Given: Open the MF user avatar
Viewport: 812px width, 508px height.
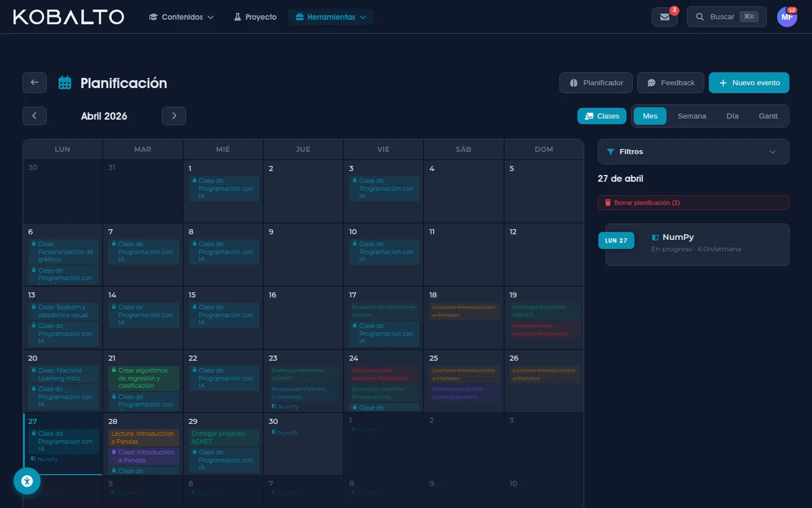Looking at the screenshot, I should [x=787, y=17].
